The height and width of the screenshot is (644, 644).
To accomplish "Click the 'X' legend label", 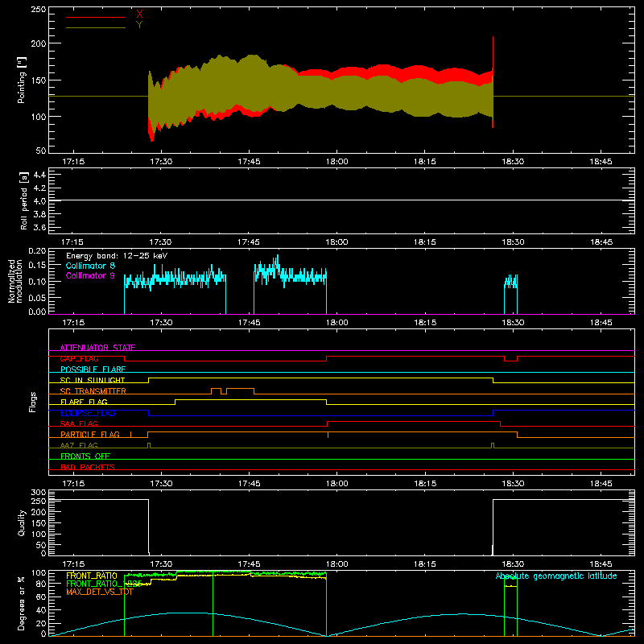I will pyautogui.click(x=139, y=14).
